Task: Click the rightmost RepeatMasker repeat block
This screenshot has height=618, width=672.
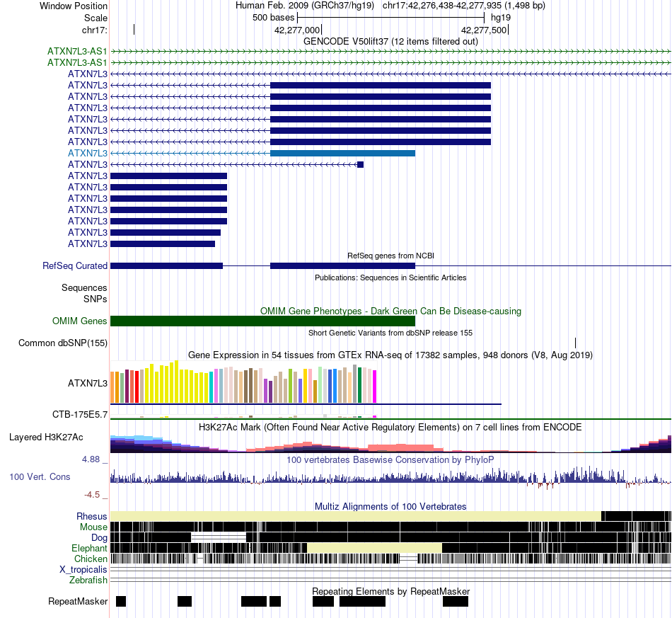Action: pyautogui.click(x=456, y=601)
